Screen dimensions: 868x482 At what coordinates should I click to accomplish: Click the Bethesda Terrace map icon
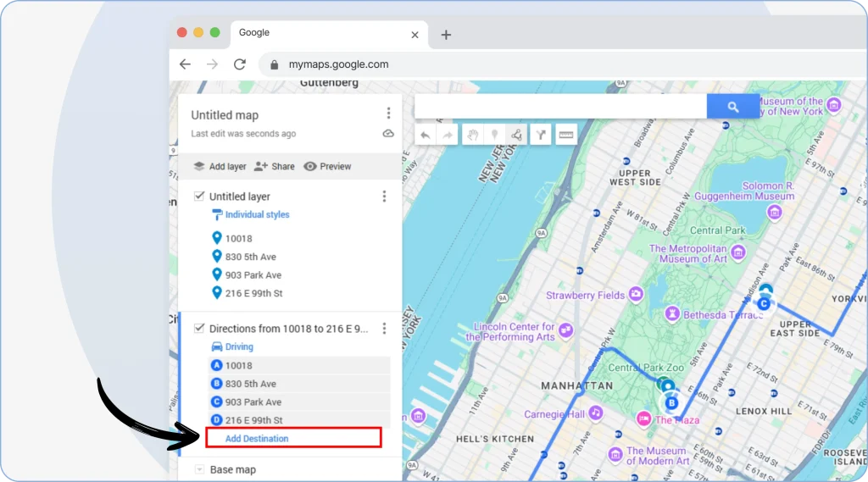tap(672, 314)
